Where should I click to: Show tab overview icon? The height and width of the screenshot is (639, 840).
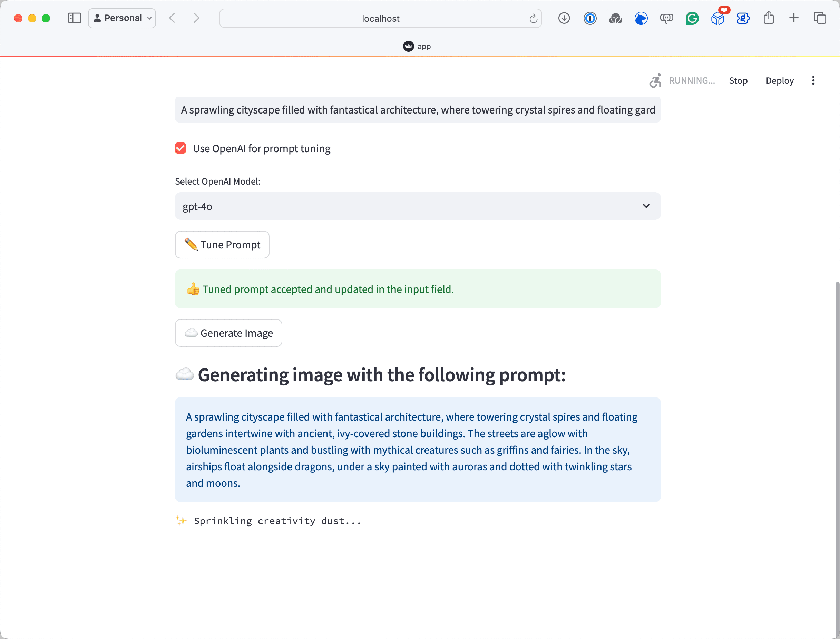coord(820,18)
